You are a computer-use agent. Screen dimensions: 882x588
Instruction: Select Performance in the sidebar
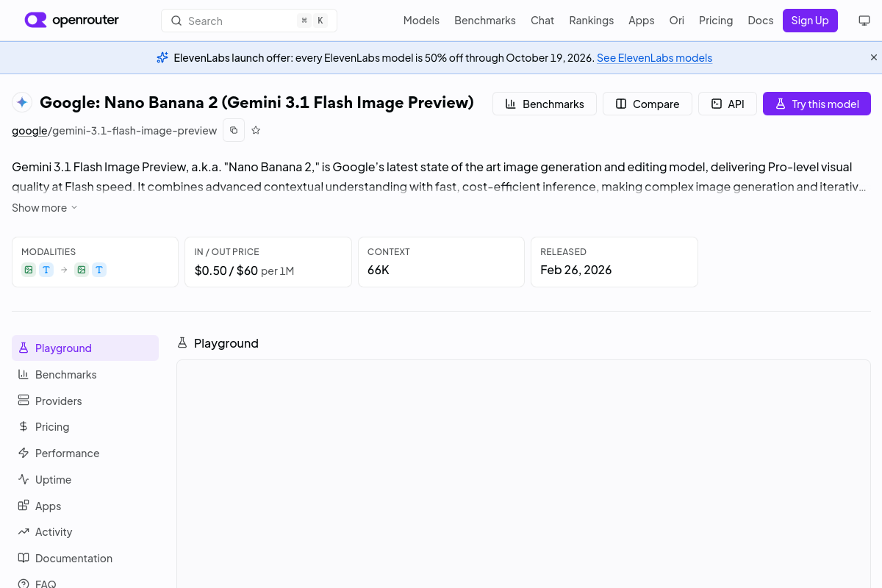click(x=85, y=453)
